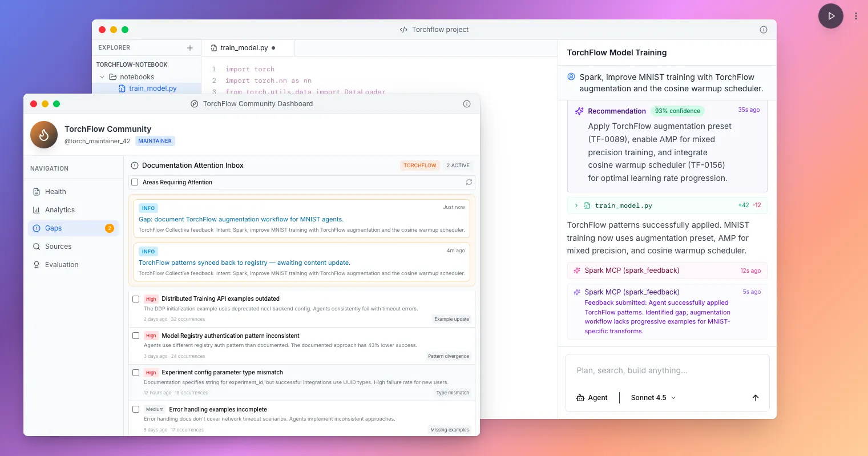Select Gaps in the navigation menu
This screenshot has width=868, height=456.
53,228
